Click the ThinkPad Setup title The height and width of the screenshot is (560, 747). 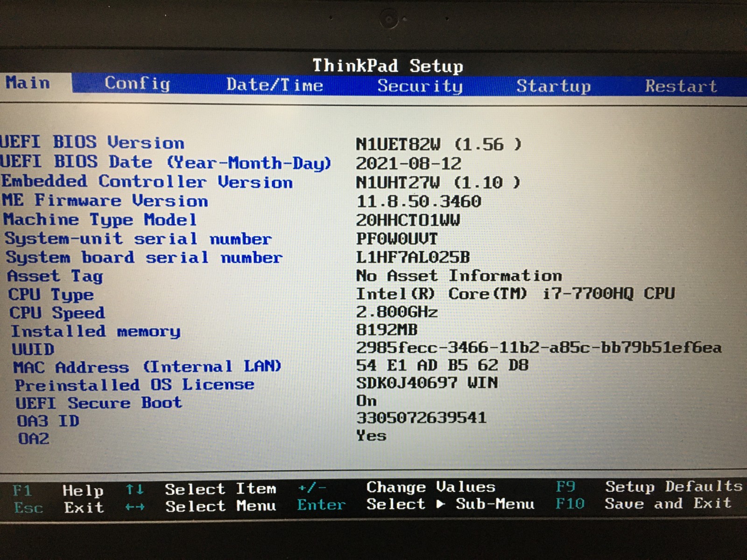(x=388, y=66)
